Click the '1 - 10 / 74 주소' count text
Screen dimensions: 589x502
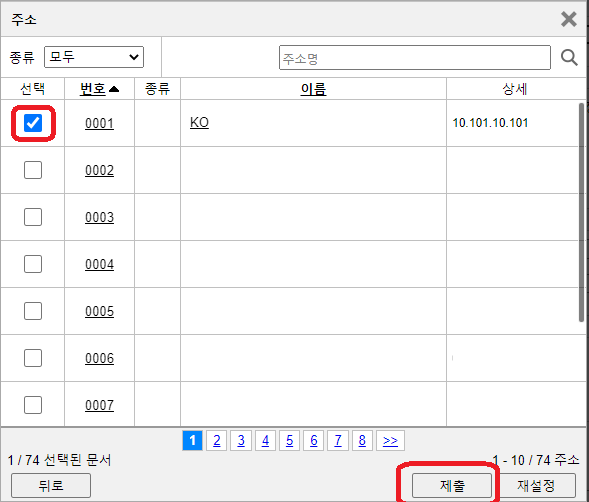[536, 460]
